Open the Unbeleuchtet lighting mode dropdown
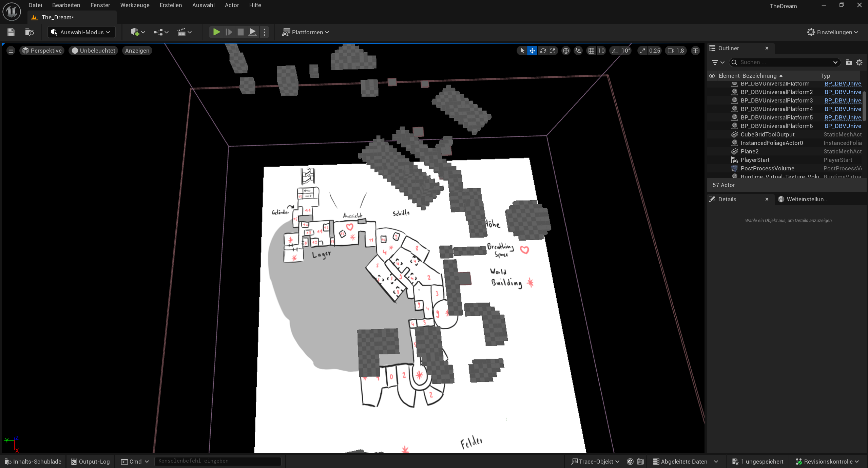 tap(94, 51)
